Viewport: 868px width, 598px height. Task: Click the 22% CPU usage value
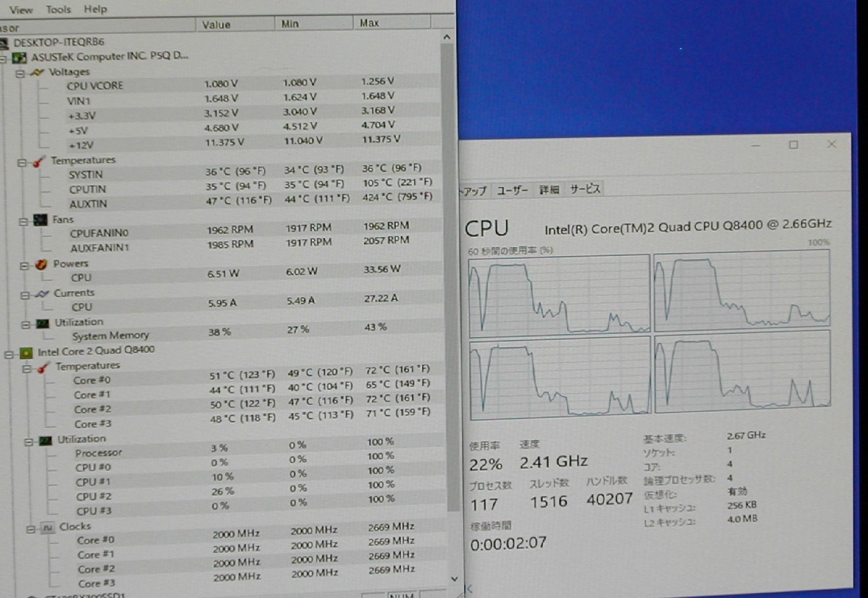coord(485,464)
